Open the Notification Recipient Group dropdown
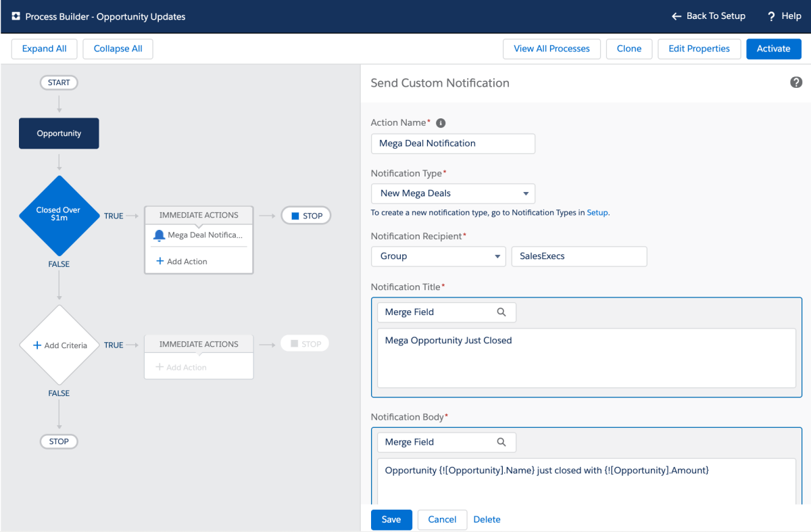 (x=438, y=256)
